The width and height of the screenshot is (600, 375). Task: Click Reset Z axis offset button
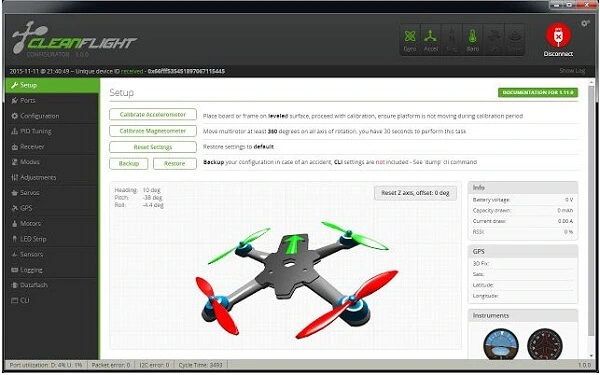click(415, 193)
